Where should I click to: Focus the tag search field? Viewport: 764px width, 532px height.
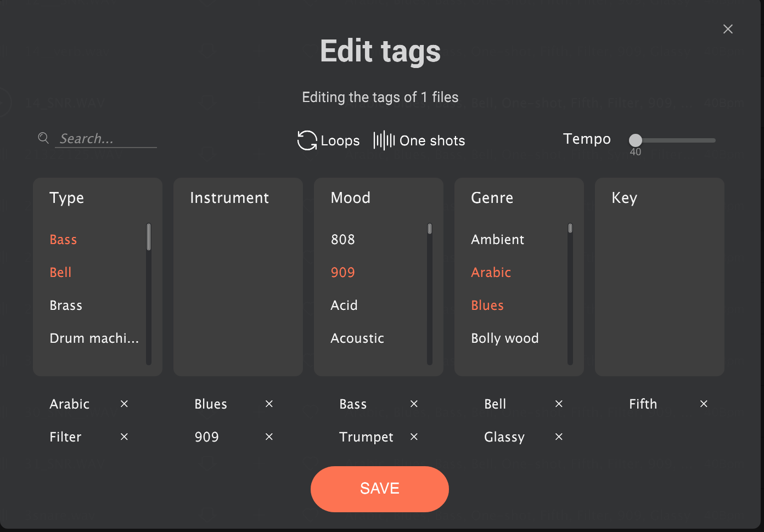(x=106, y=139)
